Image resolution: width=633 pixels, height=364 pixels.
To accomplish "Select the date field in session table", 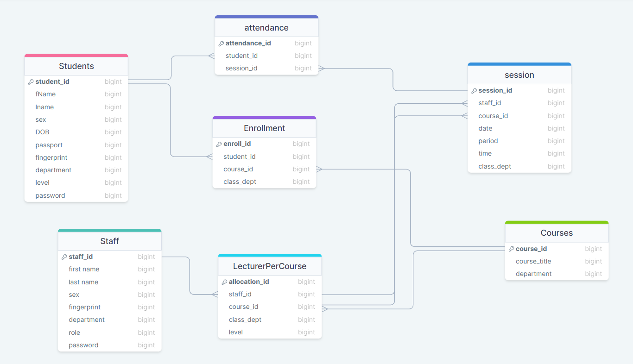I will 519,128.
